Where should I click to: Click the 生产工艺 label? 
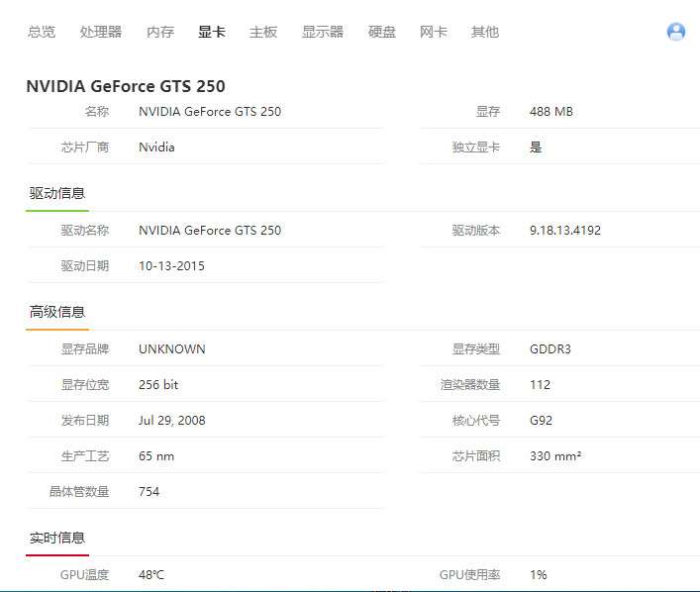pyautogui.click(x=85, y=456)
